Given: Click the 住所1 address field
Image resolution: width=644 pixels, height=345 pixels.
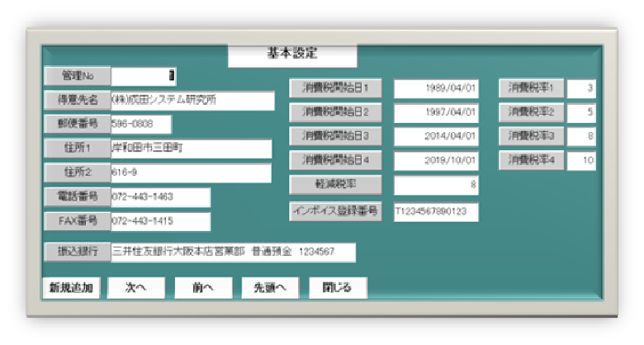Looking at the screenshot, I should pyautogui.click(x=191, y=149).
